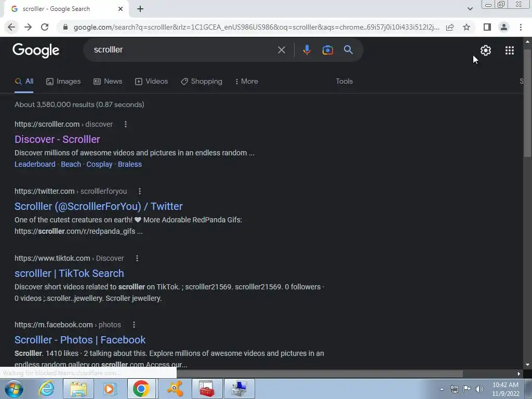Click the scroll-right arrow at bottom

(519, 374)
